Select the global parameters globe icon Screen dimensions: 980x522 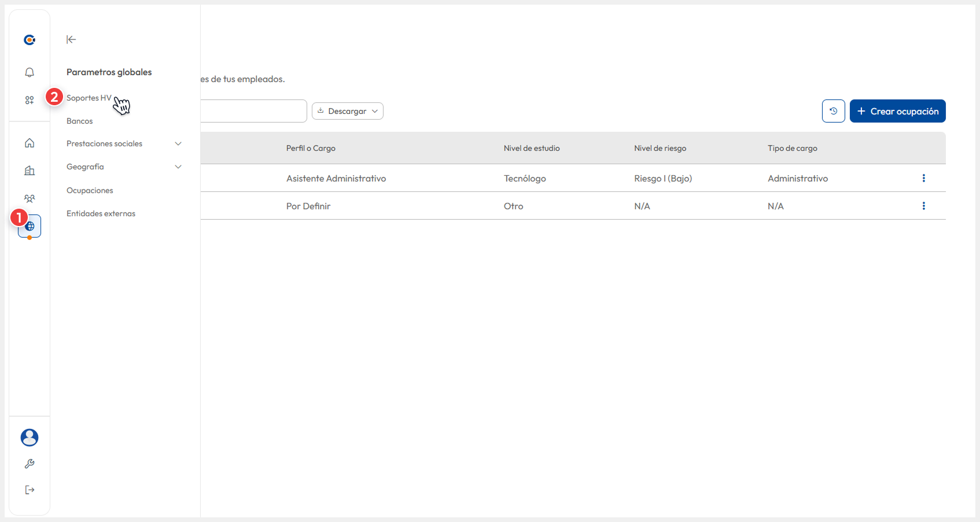pos(30,226)
